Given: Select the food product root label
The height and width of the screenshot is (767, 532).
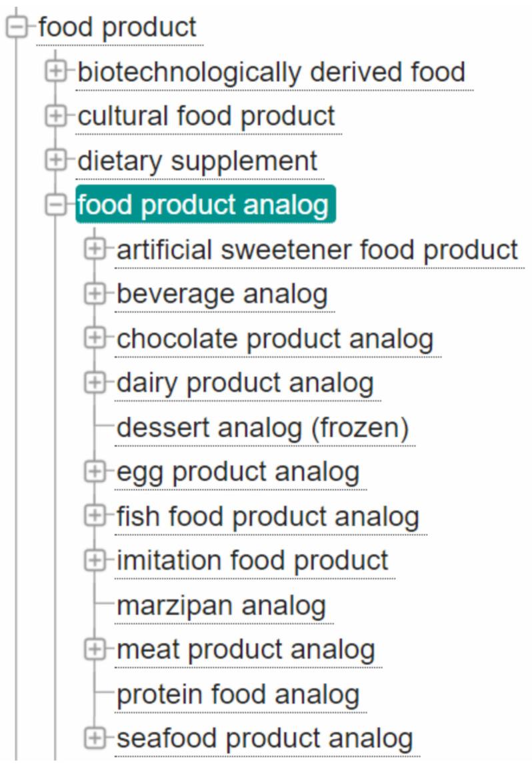Looking at the screenshot, I should pyautogui.click(x=117, y=27).
